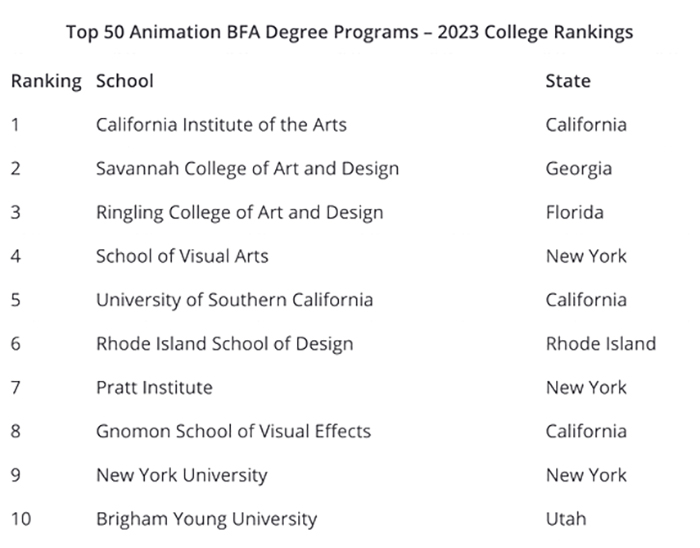Select the Florida state cell
Viewport: 700px width, 548px height.
pyautogui.click(x=575, y=212)
